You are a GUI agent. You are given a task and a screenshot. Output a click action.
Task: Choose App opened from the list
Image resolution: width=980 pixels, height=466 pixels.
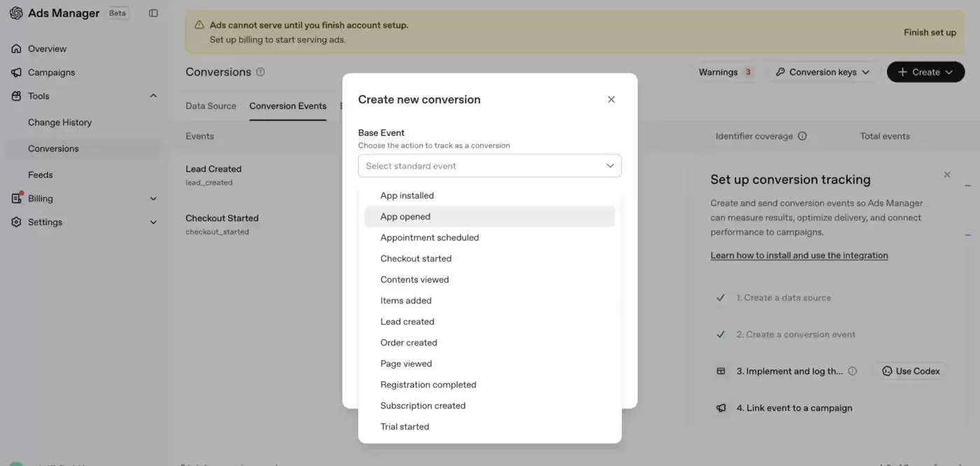[489, 217]
